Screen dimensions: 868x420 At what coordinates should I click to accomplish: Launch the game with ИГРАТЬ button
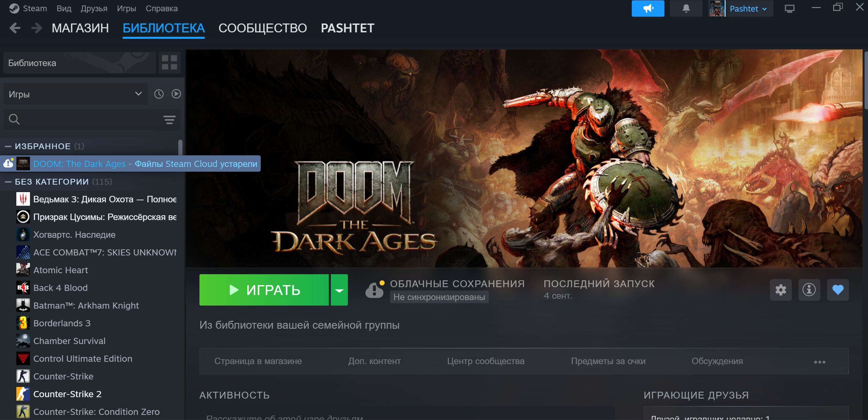coord(264,290)
